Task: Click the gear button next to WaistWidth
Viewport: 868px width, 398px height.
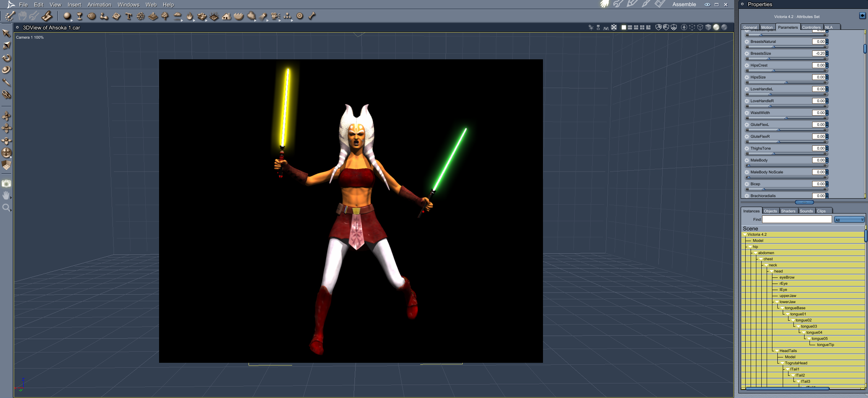Action: pyautogui.click(x=747, y=113)
